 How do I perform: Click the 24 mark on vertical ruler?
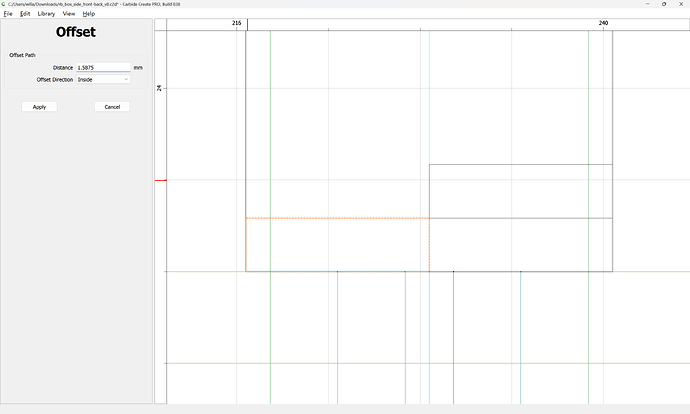click(x=159, y=88)
